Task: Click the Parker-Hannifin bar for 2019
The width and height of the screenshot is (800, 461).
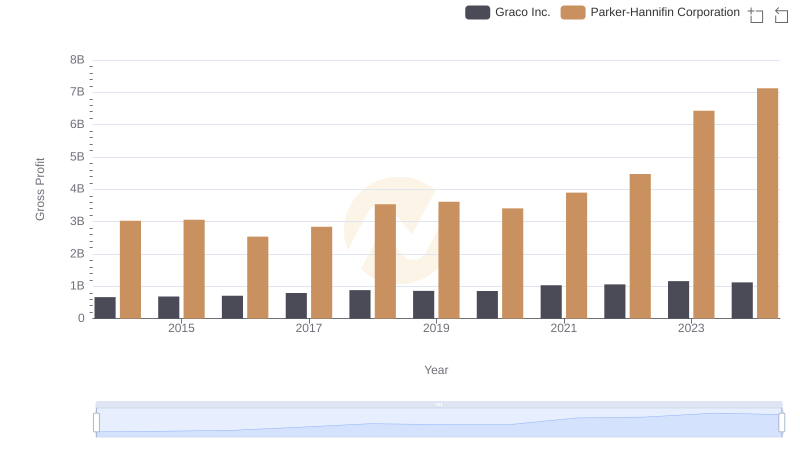Action: (x=449, y=260)
